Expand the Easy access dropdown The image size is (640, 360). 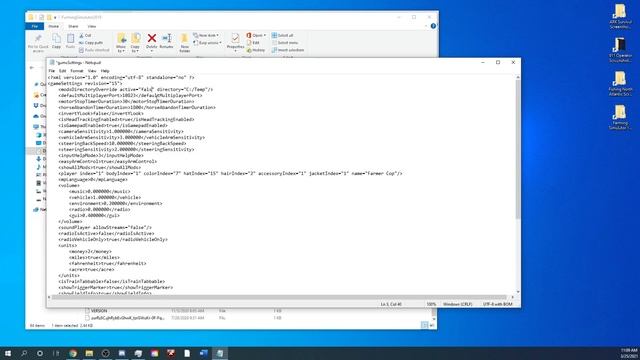point(207,43)
